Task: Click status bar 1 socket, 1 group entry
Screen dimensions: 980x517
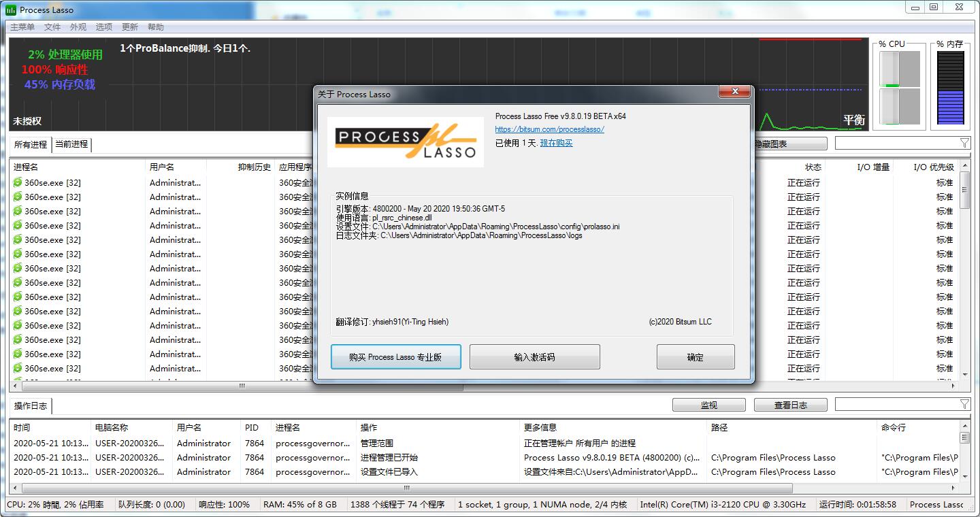Action: [542, 505]
